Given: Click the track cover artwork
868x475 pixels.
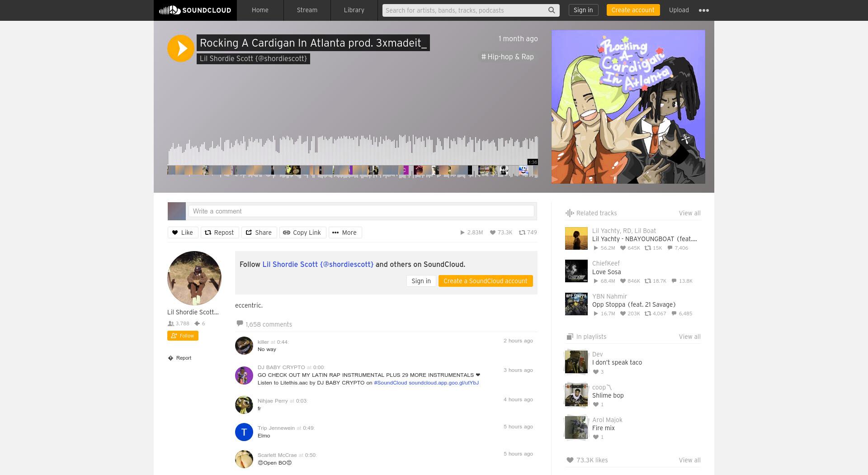Looking at the screenshot, I should tap(628, 107).
